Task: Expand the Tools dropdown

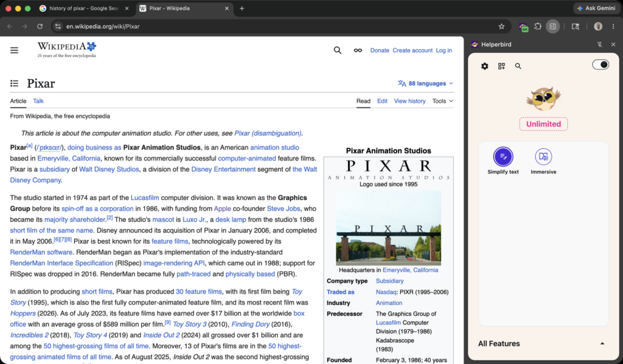Action: point(443,101)
